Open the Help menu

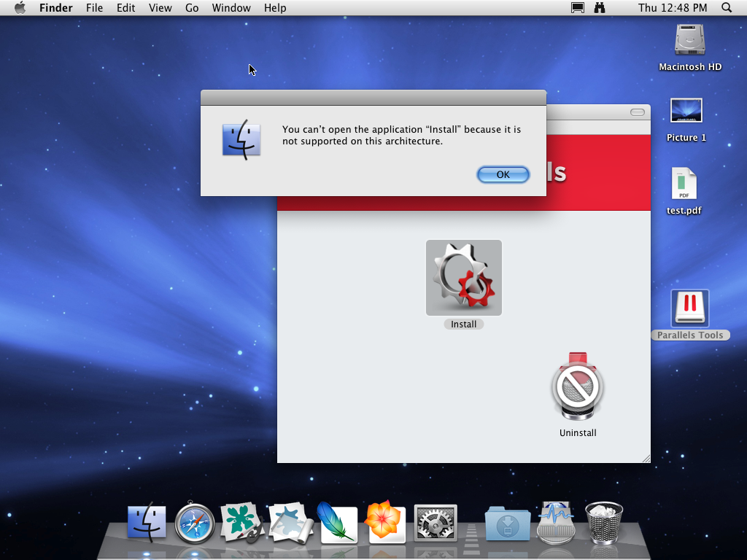point(275,8)
